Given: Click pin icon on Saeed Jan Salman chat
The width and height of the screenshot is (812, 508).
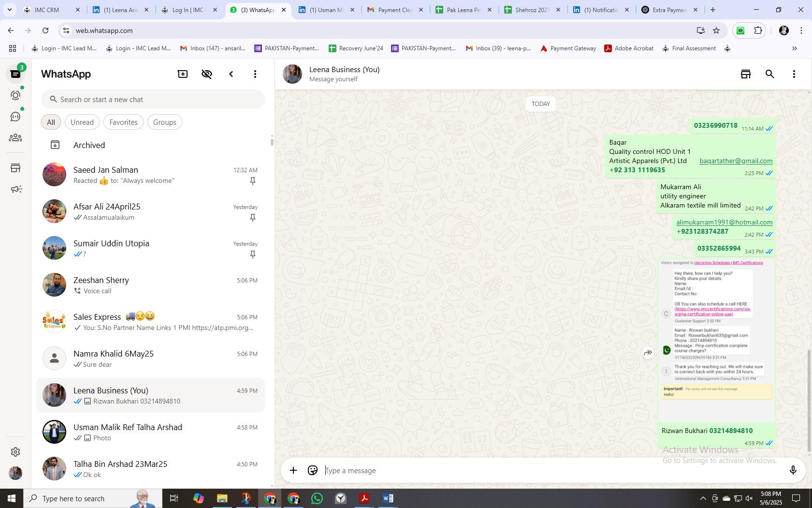Looking at the screenshot, I should tap(252, 181).
